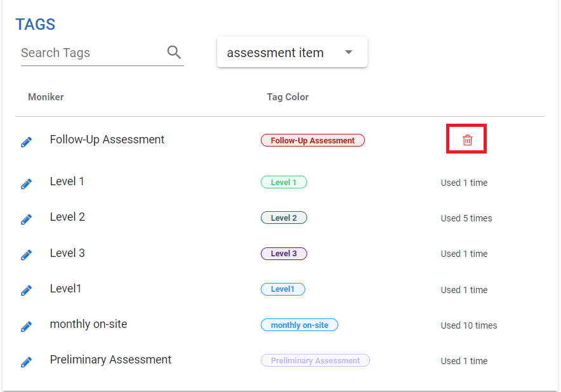Click the red Follow-Up Assessment color chip

coord(312,141)
